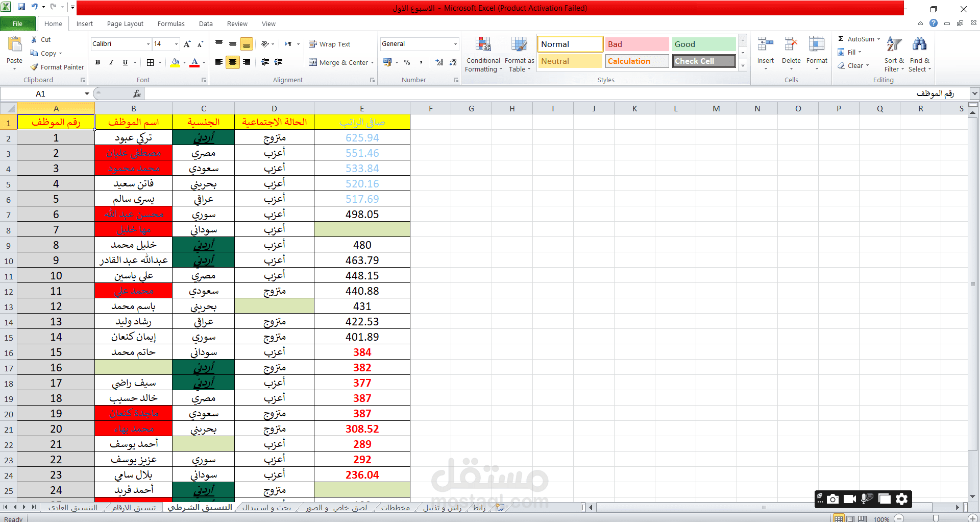Switch to the Insert ribbon tab
This screenshot has height=522, width=980.
coord(85,23)
